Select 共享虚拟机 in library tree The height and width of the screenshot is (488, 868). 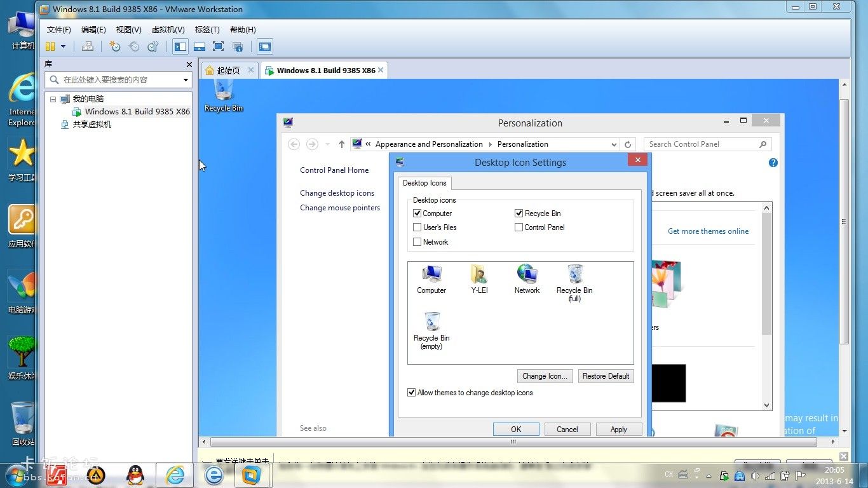[86, 125]
